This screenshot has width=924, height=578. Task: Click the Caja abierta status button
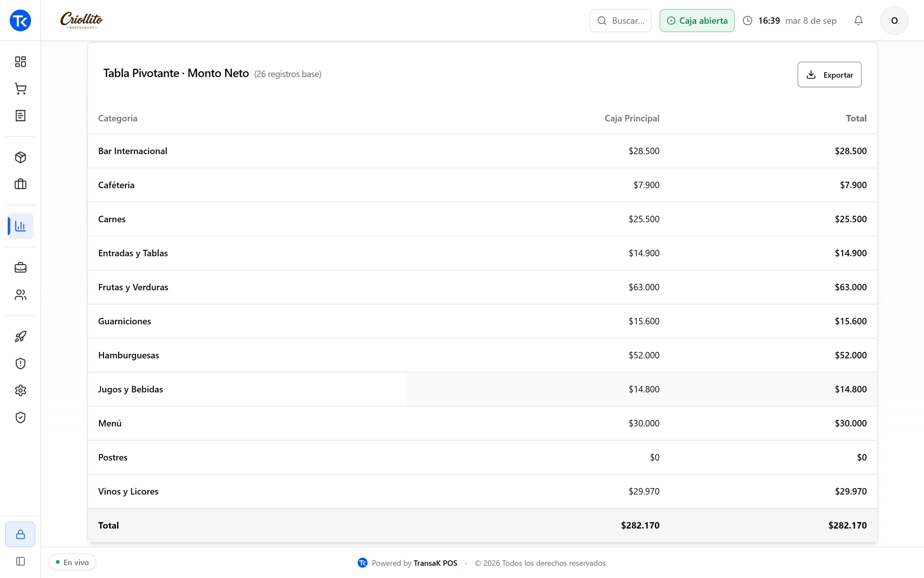[697, 21]
